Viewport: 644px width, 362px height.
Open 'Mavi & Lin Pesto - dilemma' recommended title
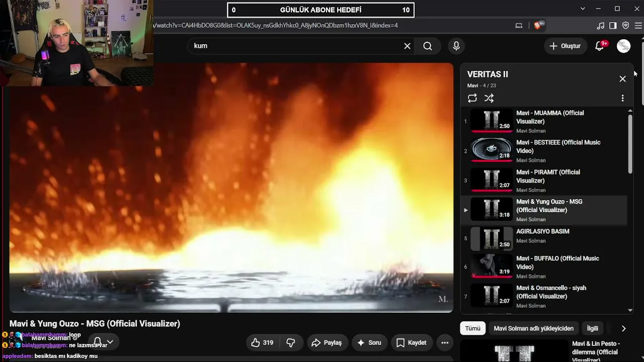pyautogui.click(x=596, y=351)
